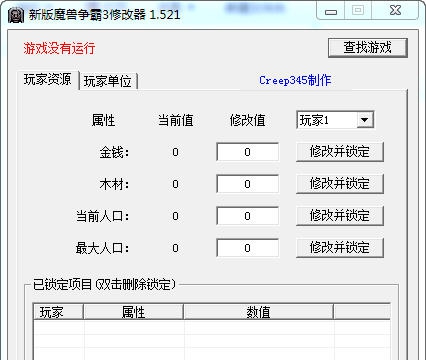Click the 木材 modify value input field
This screenshot has height=360, width=426.
click(247, 184)
